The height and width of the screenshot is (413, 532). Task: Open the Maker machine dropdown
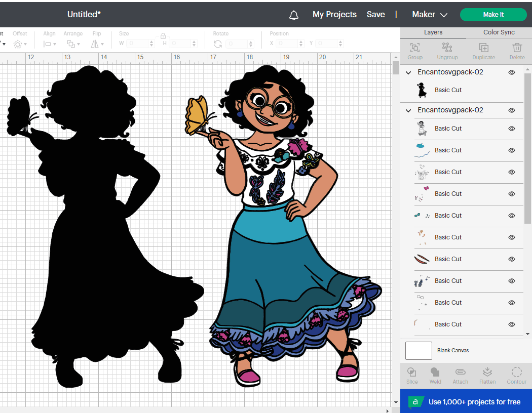[x=430, y=15]
